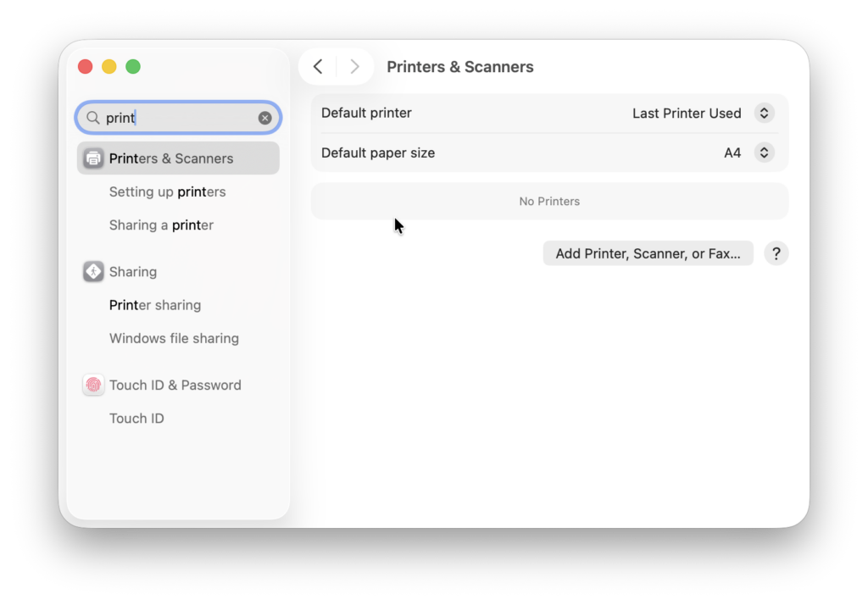Screen dimensions: 868x605
Task: Select the Sharing sidebar icon
Action: coord(93,271)
